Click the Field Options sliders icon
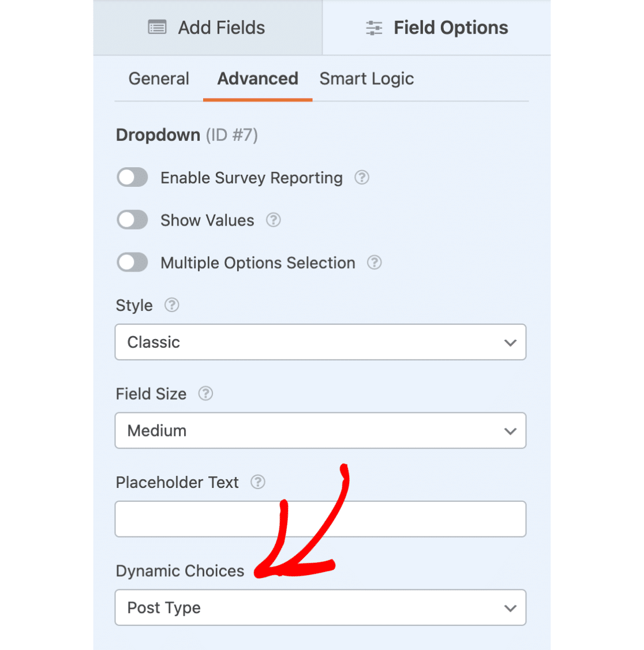Screen dimensions: 644x650 coord(373,27)
